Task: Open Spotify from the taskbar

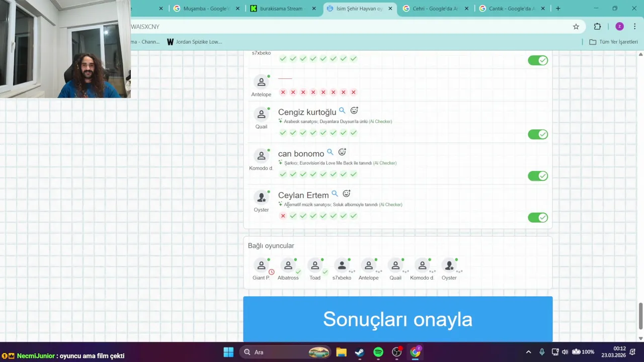Action: [x=378, y=352]
